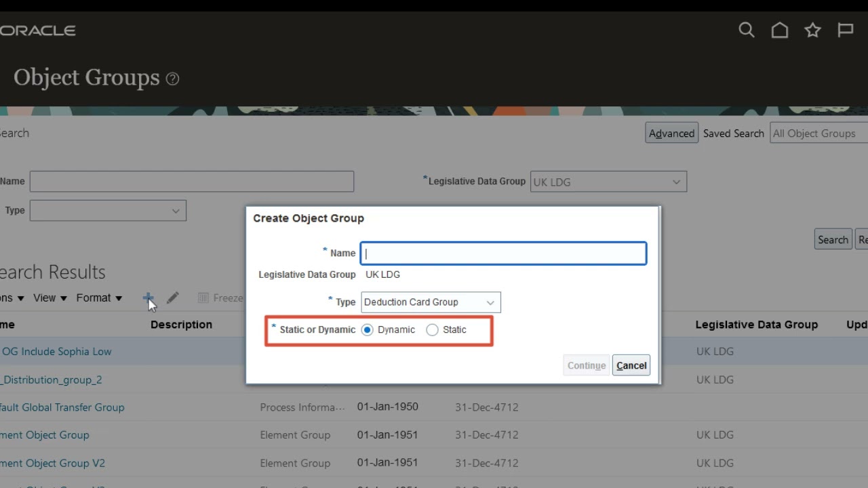Click the Advanced button
Viewport: 868px width, 488px height.
coord(671,134)
